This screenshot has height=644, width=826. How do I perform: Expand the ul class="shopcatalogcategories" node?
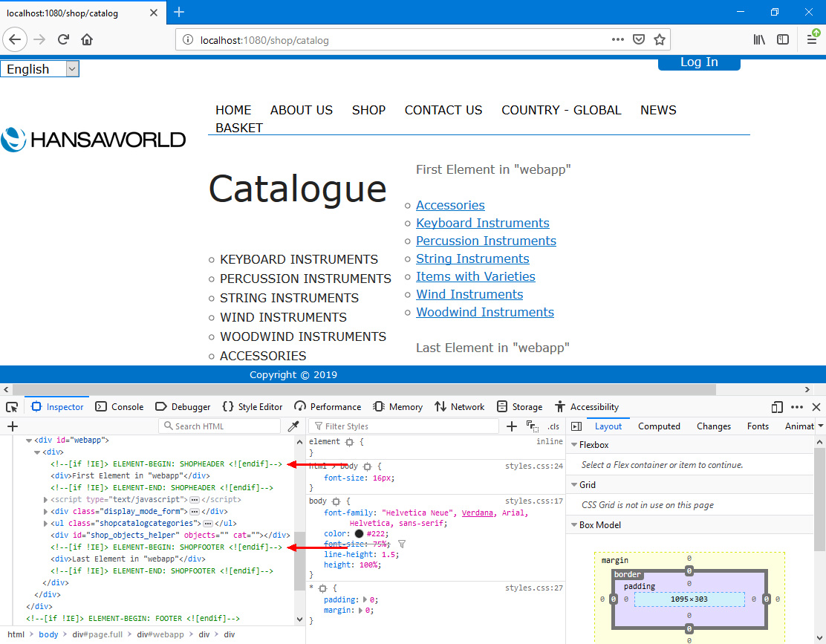point(45,524)
